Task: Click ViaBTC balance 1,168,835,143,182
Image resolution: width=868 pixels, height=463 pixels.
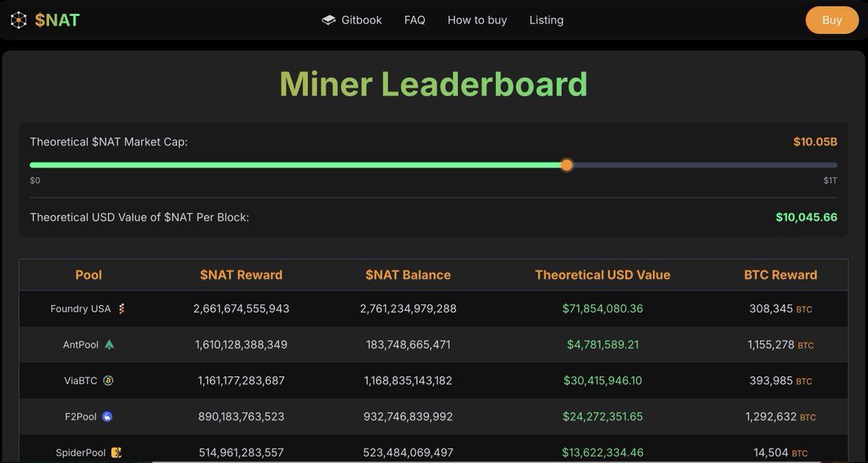Action: click(x=408, y=381)
